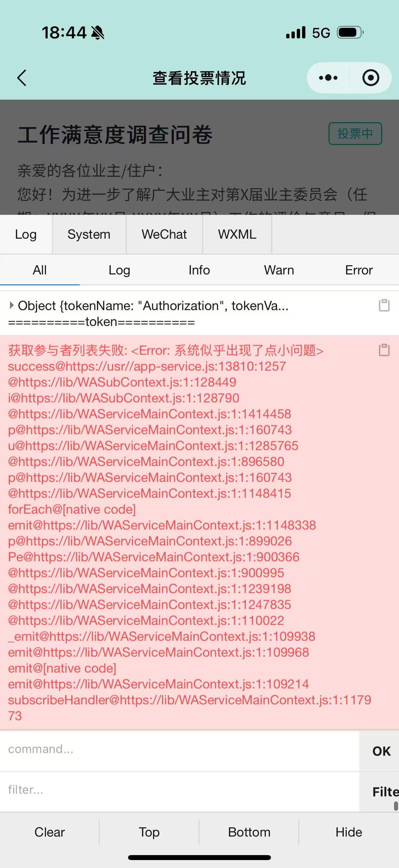Switch to the System tab
The image size is (399, 868).
(89, 234)
